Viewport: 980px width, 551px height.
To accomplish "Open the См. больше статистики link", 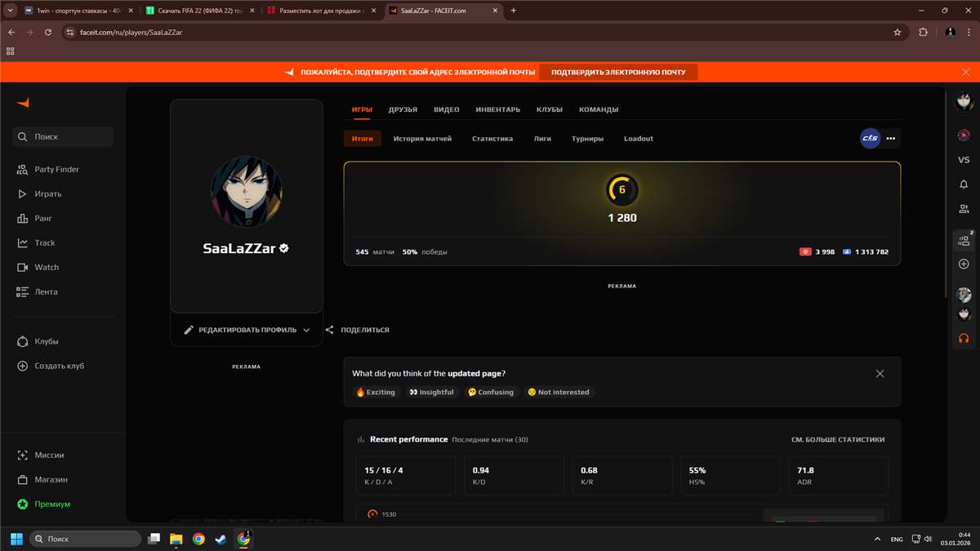I will (x=837, y=440).
